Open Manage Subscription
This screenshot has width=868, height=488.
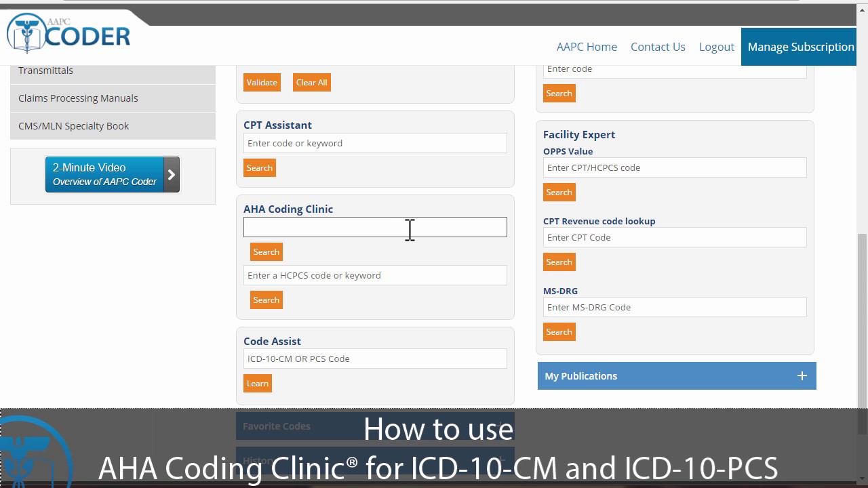[800, 47]
